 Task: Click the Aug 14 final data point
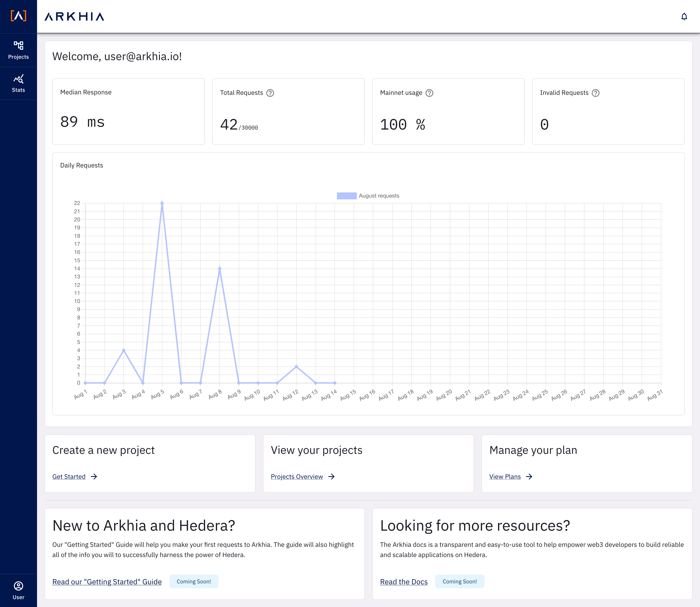[335, 383]
